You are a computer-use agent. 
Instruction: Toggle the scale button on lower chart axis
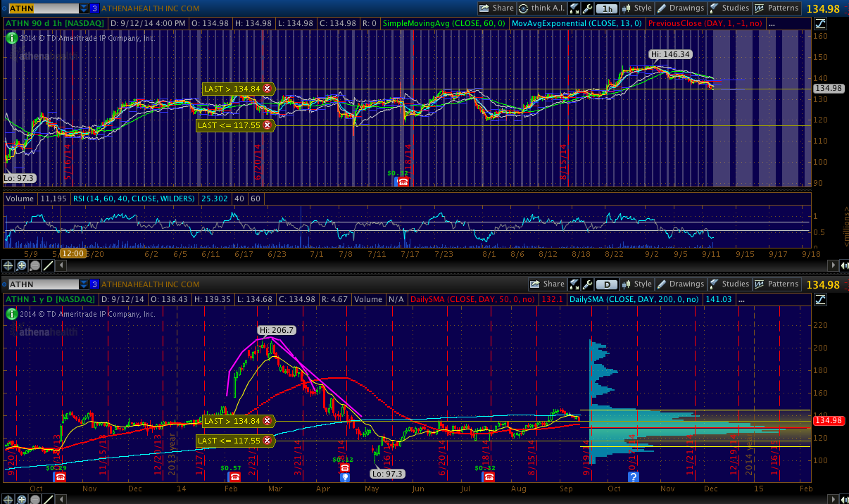click(x=821, y=299)
